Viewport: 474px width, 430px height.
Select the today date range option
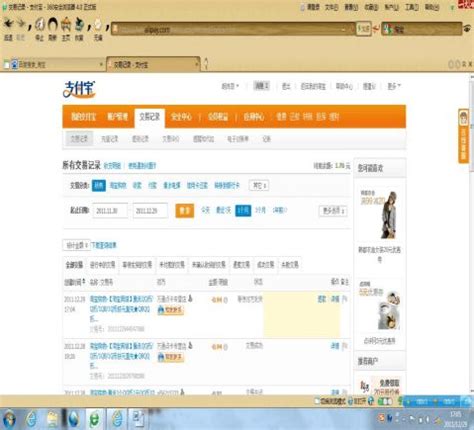pyautogui.click(x=205, y=210)
